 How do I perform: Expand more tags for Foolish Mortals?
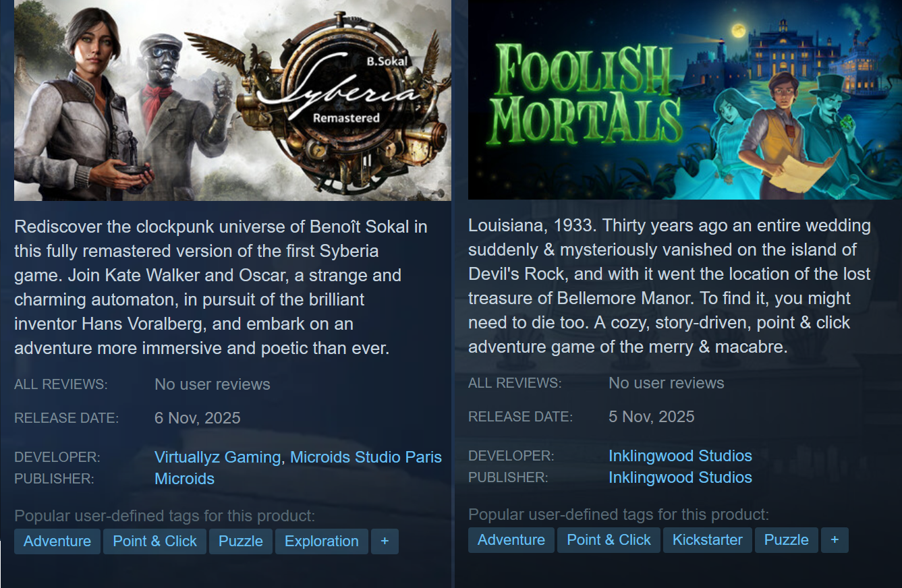click(835, 540)
